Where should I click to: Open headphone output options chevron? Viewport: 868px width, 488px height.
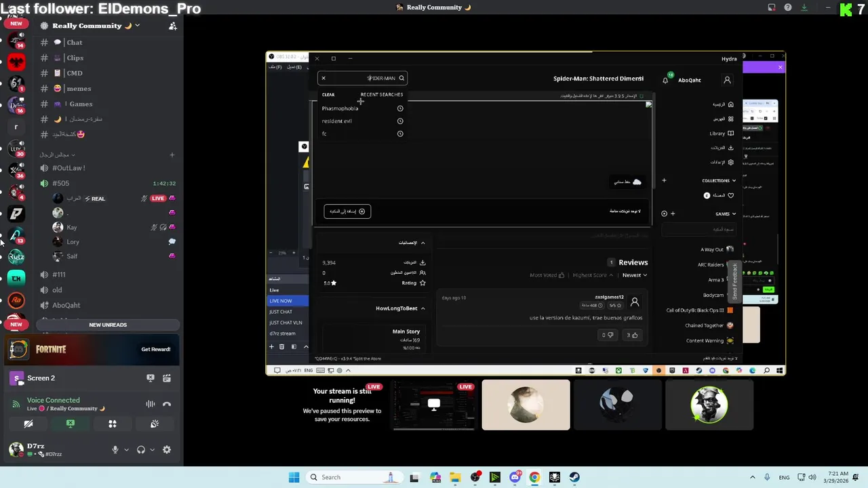152,449
